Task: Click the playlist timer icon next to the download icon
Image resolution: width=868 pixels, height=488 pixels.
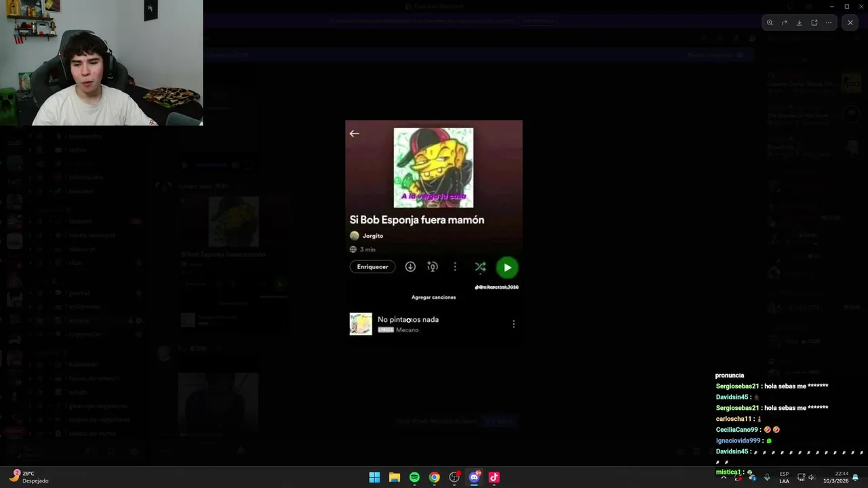Action: click(x=433, y=267)
